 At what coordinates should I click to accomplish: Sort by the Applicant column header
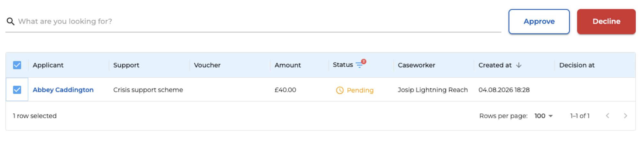48,65
